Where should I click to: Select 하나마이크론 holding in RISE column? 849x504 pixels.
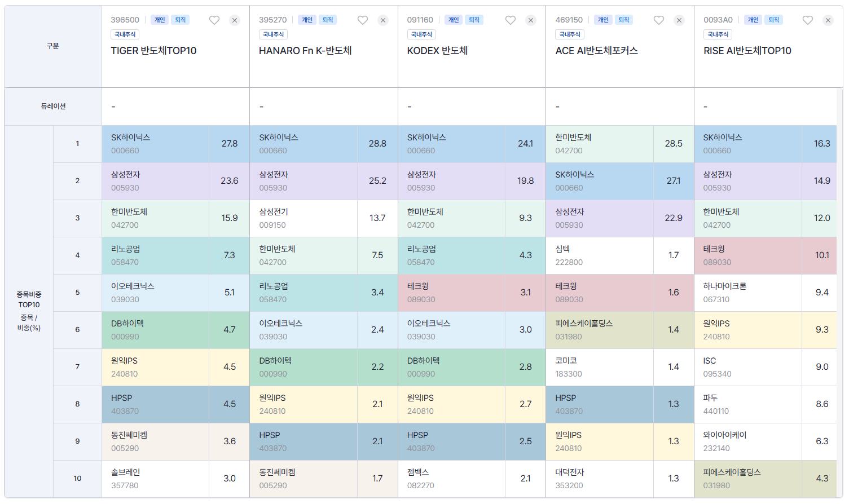coord(724,286)
